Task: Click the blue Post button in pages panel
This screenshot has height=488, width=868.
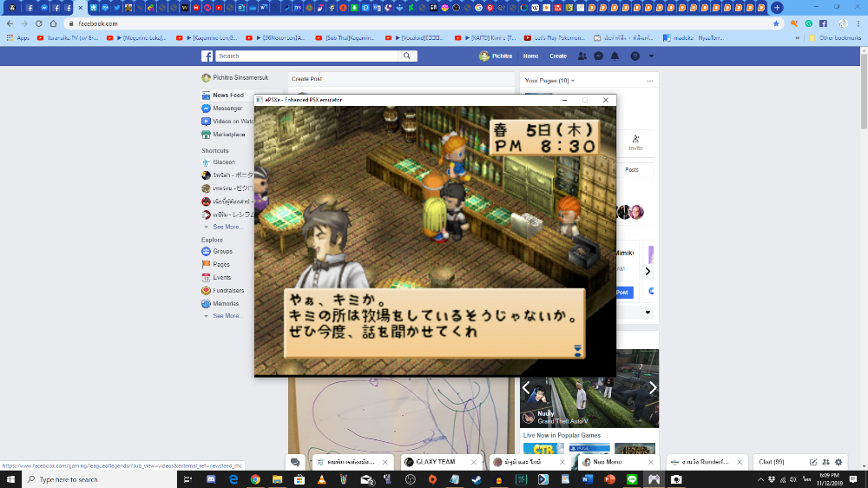Action: (x=622, y=292)
